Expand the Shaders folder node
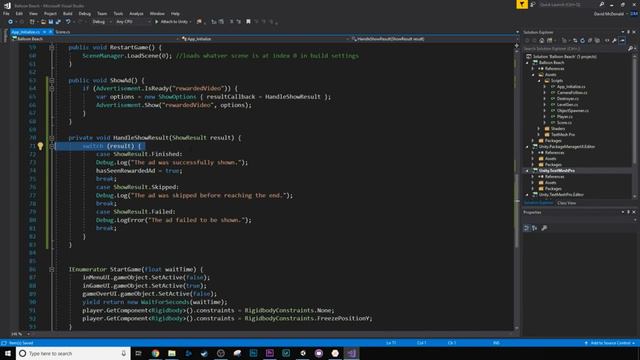 pos(539,129)
